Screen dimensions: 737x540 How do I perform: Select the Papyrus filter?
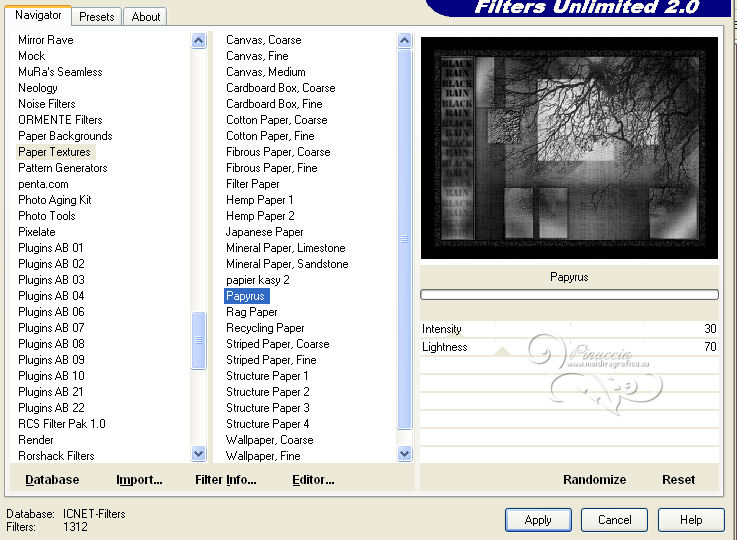246,296
